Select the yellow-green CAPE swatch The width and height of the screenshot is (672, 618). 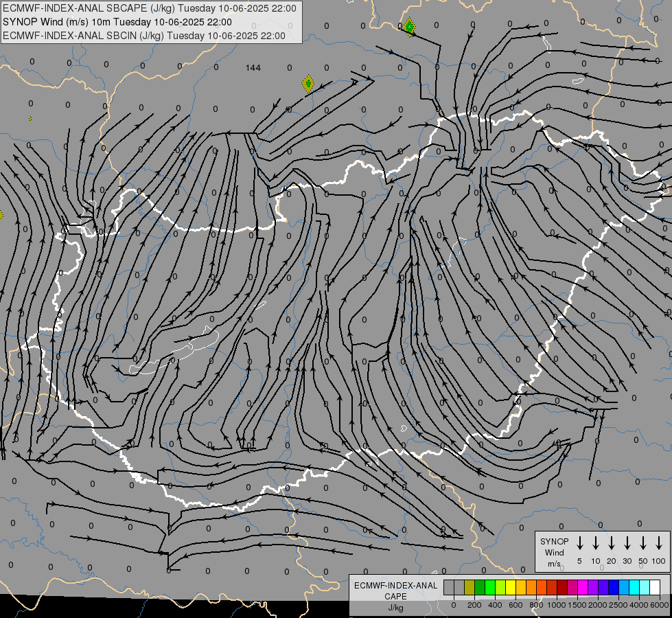[x=500, y=587]
